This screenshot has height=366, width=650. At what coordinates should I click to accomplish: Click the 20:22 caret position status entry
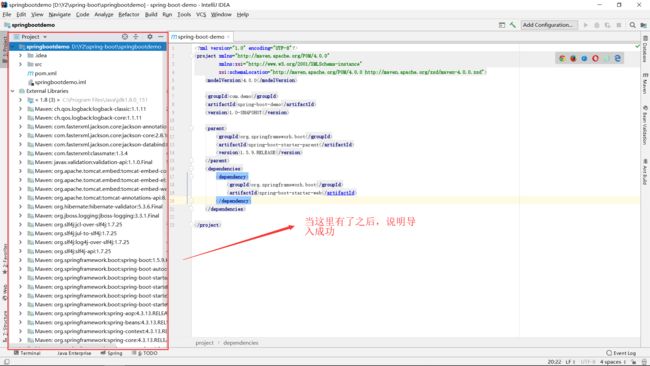554,361
